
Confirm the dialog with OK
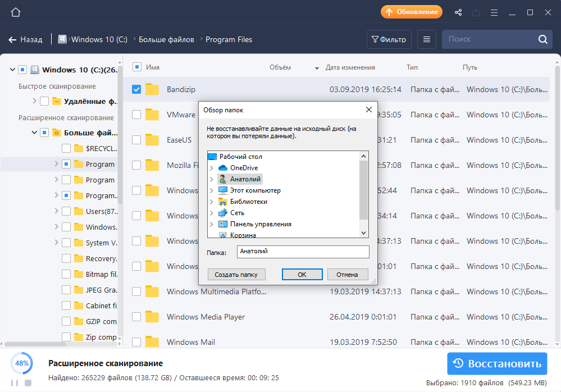[x=302, y=274]
